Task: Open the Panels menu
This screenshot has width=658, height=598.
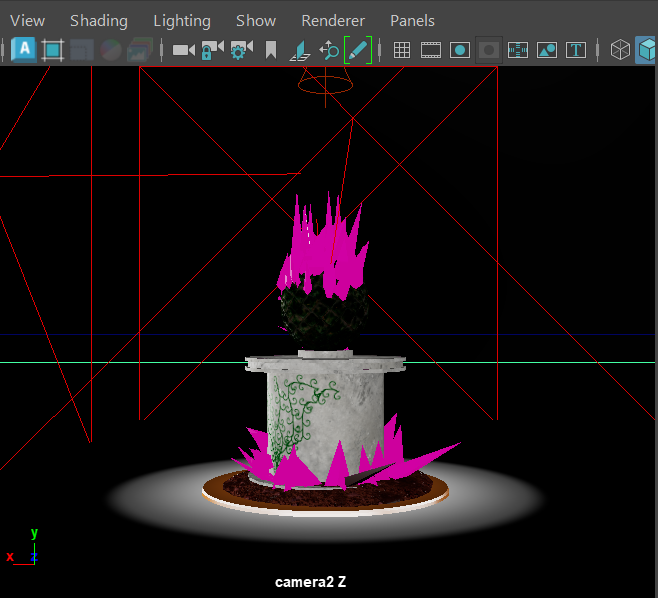Action: pos(412,20)
